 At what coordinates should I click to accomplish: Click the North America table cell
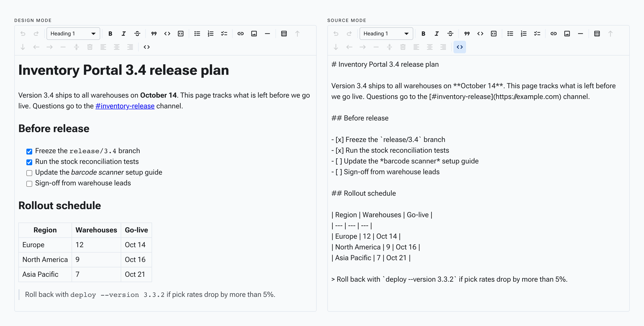[x=45, y=260]
